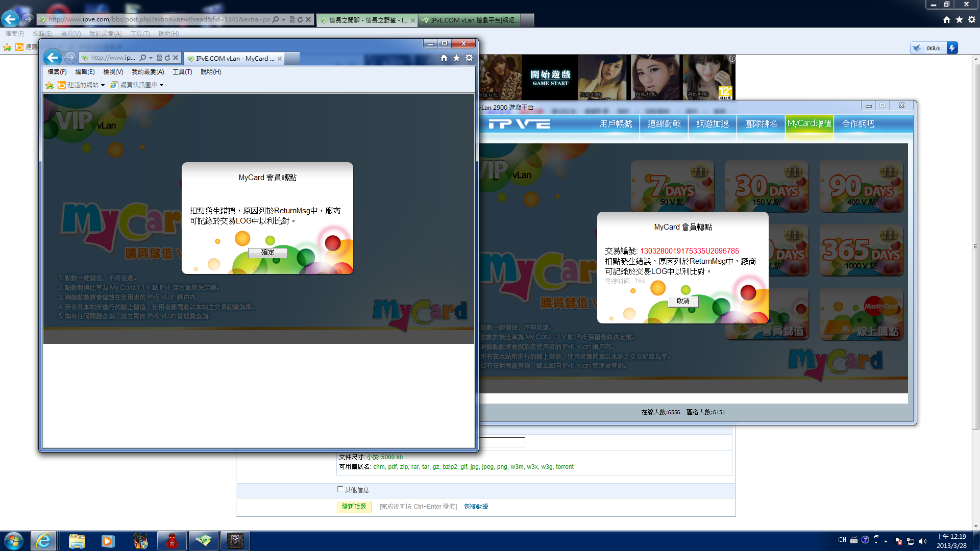The width and height of the screenshot is (980, 551).
Task: Click the 取消 button in the transaction dialog
Action: coord(683,302)
